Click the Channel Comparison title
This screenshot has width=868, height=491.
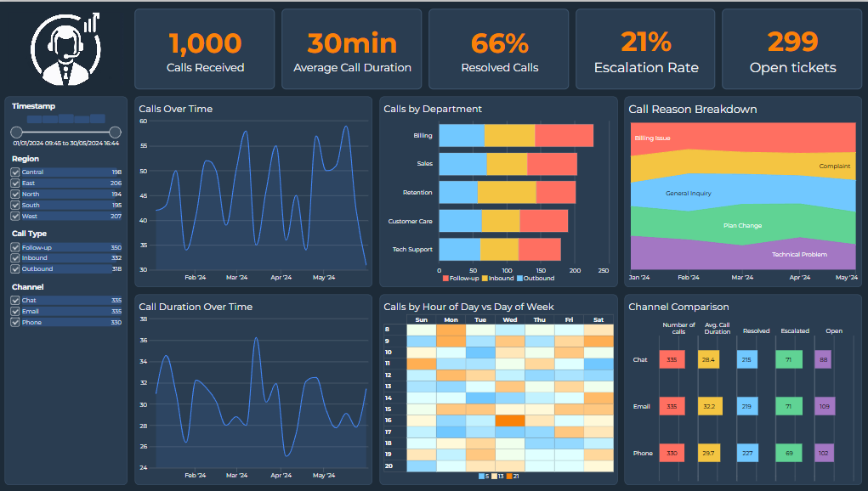(678, 307)
